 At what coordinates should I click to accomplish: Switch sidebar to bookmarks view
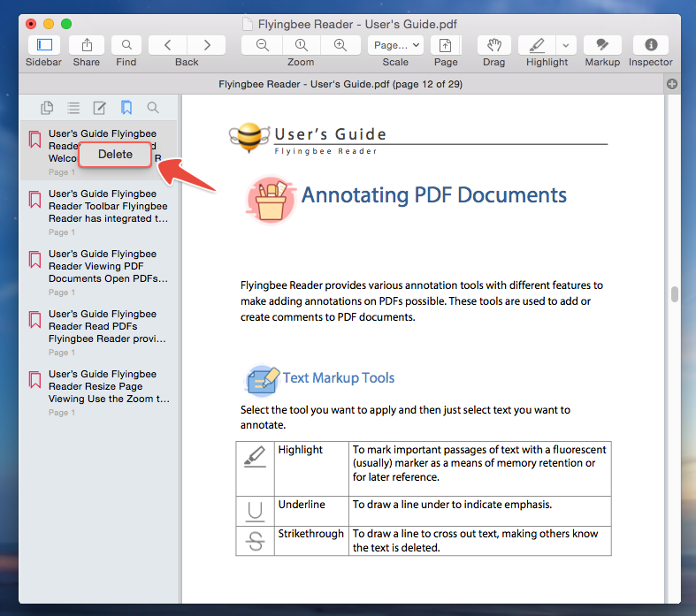pyautogui.click(x=126, y=107)
